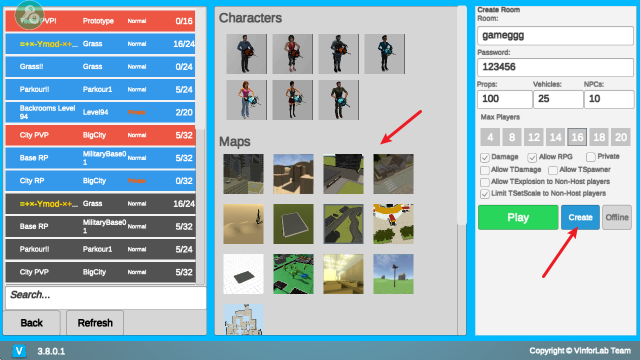Refresh the room list

[x=95, y=323]
